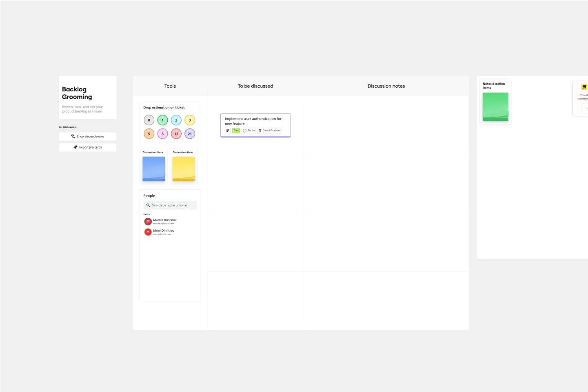Click the To do status on the card
Screen dimensions: 588x392
coord(249,131)
